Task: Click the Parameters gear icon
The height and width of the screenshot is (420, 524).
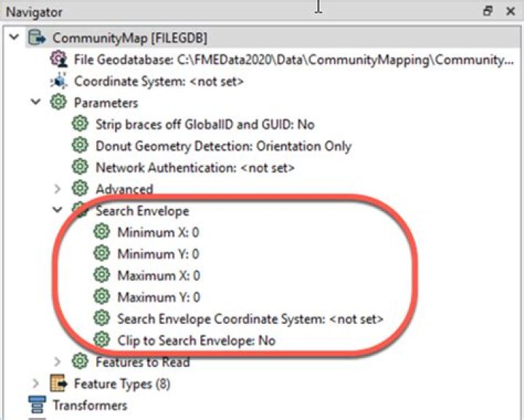Action: 58,103
